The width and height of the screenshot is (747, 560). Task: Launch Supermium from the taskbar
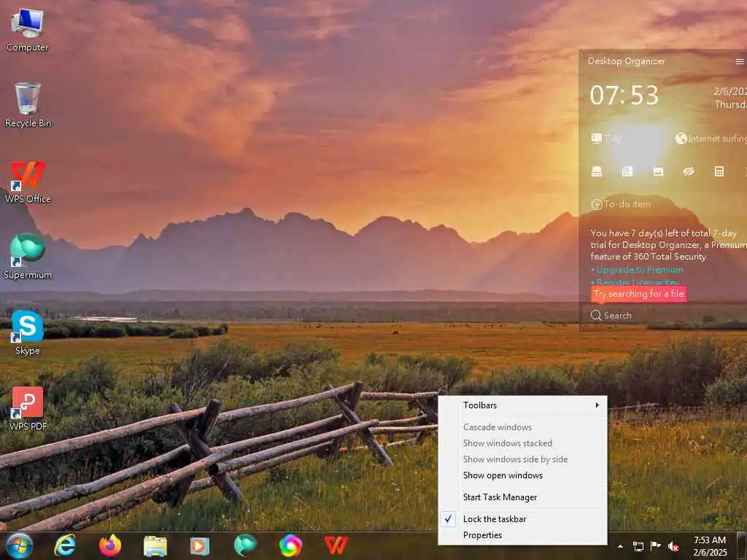click(245, 545)
